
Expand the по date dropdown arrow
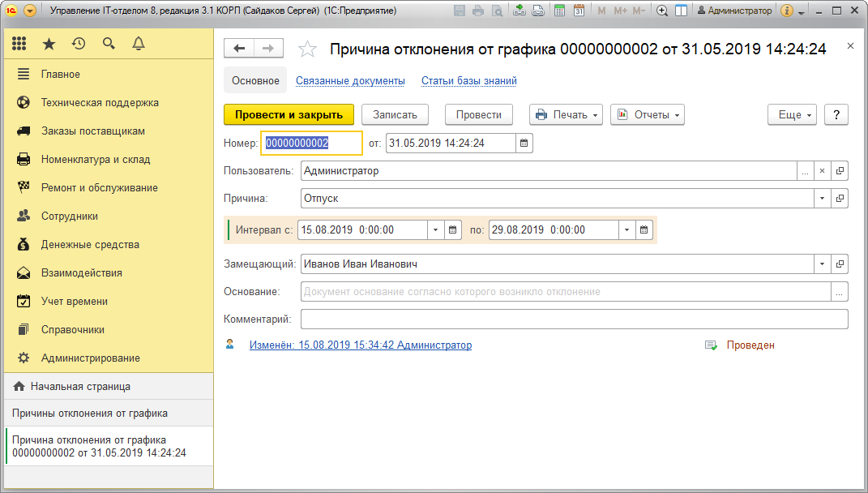point(626,230)
